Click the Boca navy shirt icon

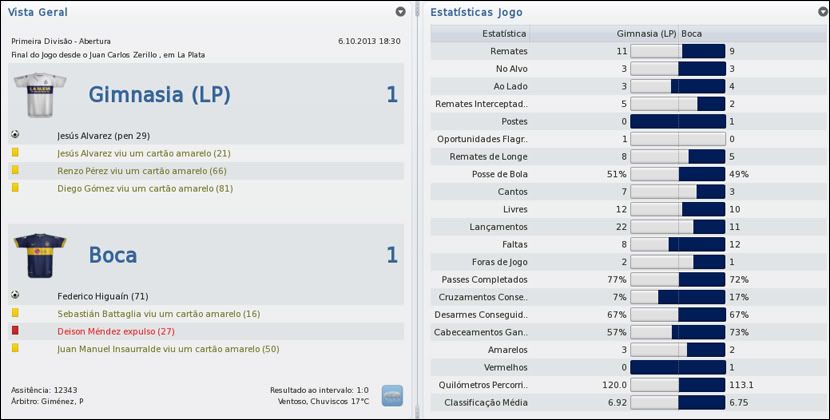click(39, 255)
